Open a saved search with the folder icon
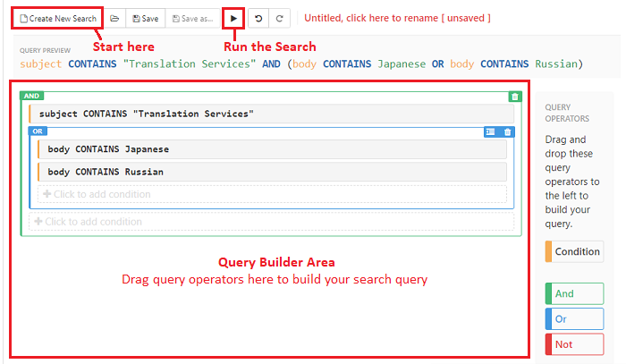Screen dimensions: 626x364 [x=114, y=19]
